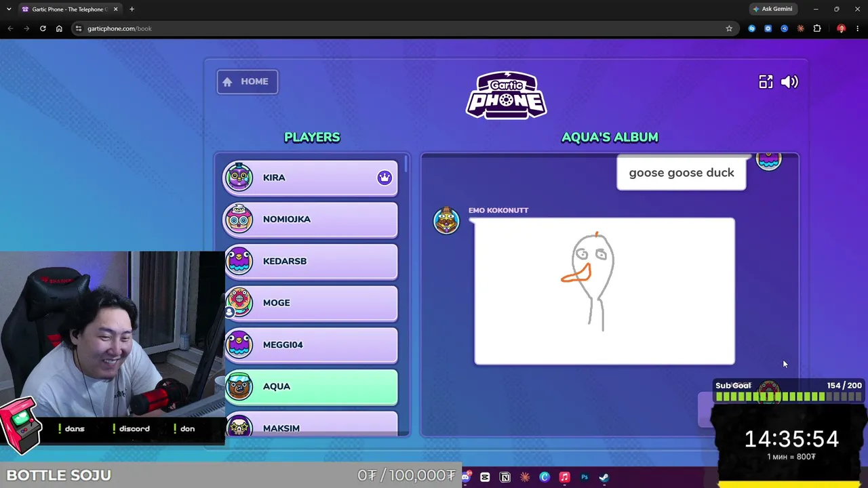The width and height of the screenshot is (868, 488).
Task: Open the Chrome three-dot menu
Action: click(x=858, y=28)
